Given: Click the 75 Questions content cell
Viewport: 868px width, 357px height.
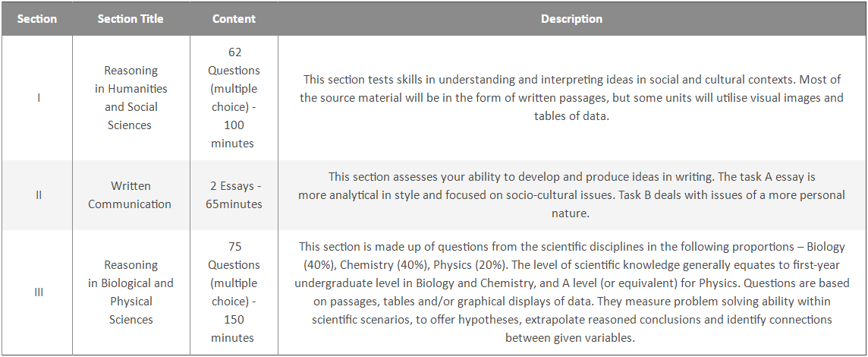Looking at the screenshot, I should (x=234, y=292).
